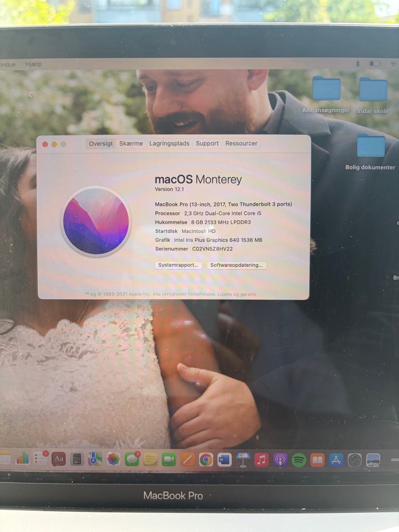The height and width of the screenshot is (532, 399).
Task: Click the Bluetooth menu bar icon
Action: point(357,64)
